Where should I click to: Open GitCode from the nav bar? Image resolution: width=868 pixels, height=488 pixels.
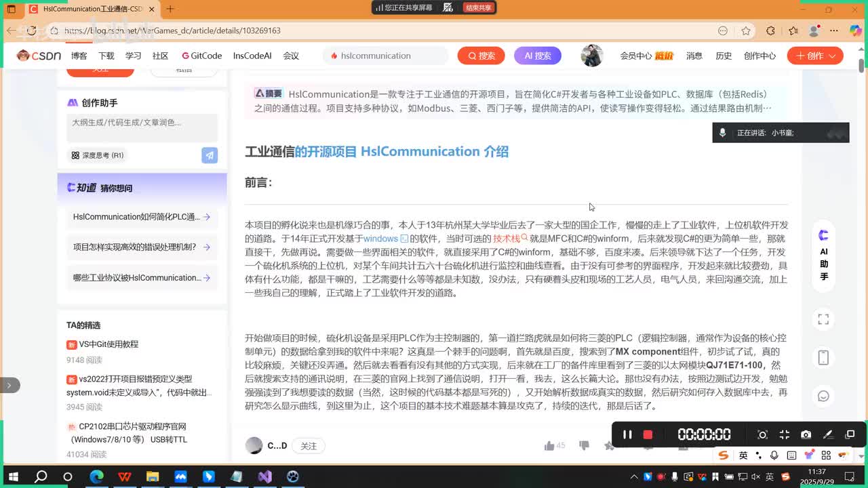201,56
